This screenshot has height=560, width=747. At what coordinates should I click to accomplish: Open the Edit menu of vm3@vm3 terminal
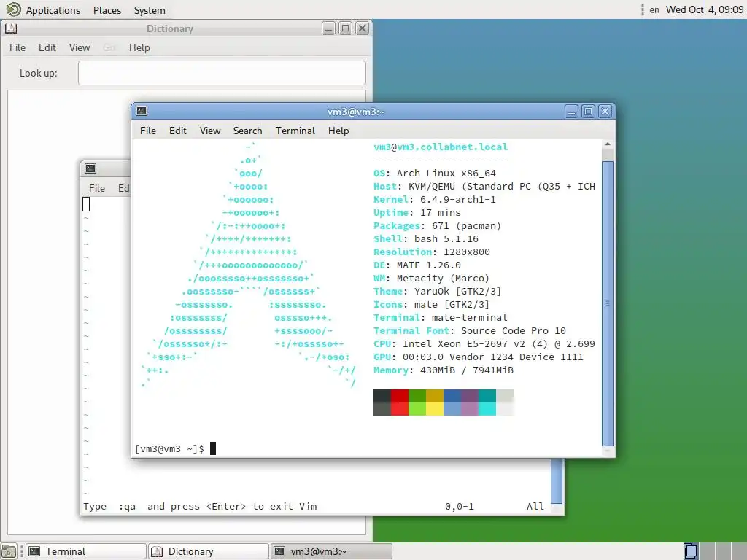click(178, 131)
